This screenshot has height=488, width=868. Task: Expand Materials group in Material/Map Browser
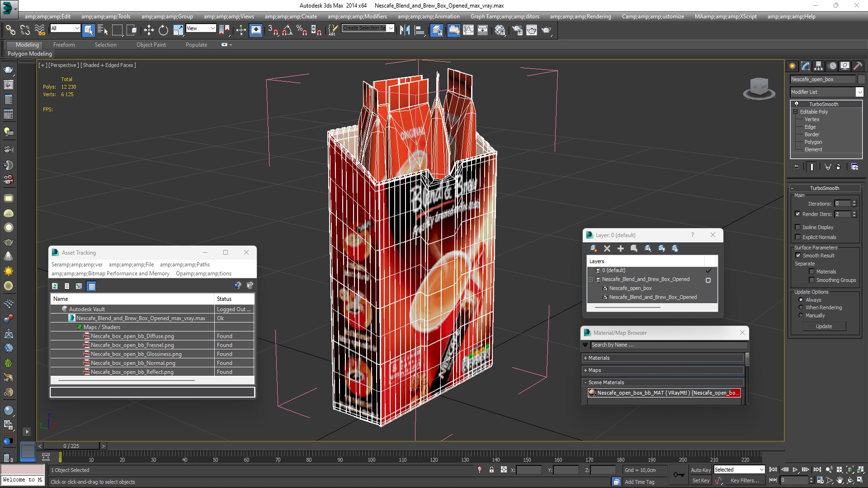point(663,358)
